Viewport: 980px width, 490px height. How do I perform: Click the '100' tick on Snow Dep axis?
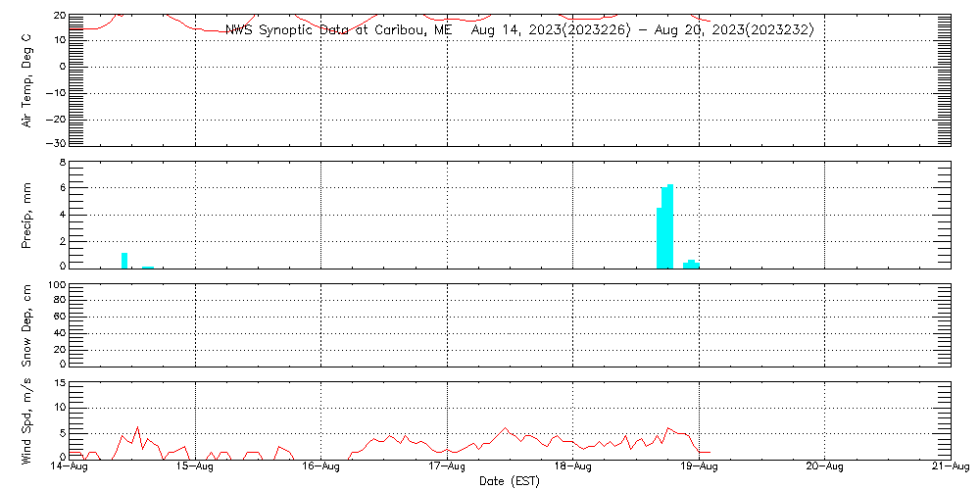pos(57,285)
